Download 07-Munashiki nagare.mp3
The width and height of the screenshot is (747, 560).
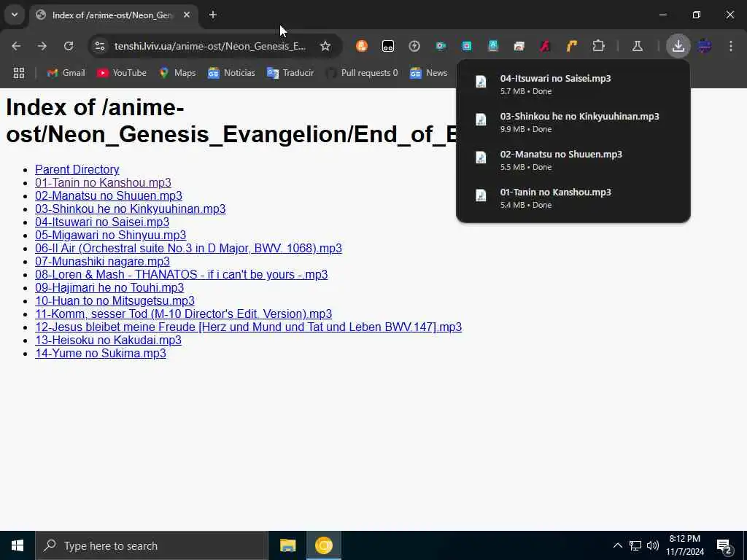102,262
